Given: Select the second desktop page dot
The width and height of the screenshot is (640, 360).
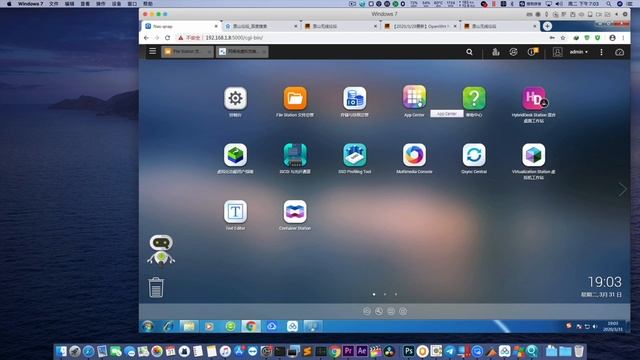Looking at the screenshot, I should click(x=385, y=294).
